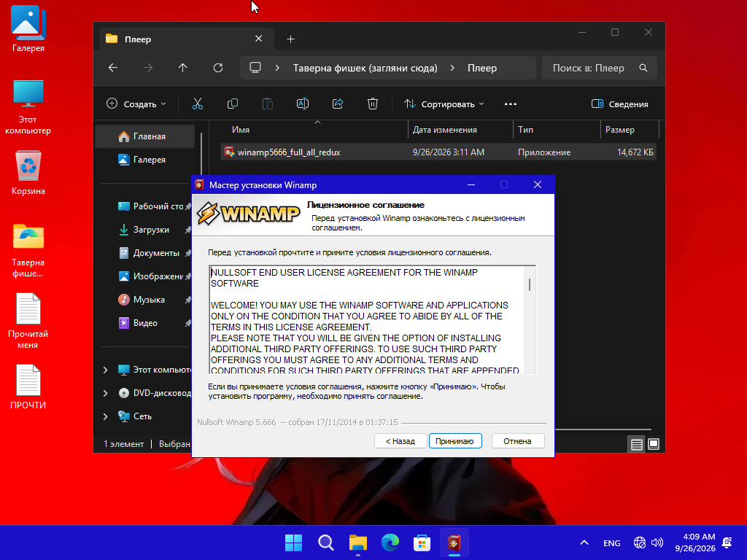Click the Delete trash icon in Explorer
Viewport: 747px width, 560px height.
(x=373, y=104)
